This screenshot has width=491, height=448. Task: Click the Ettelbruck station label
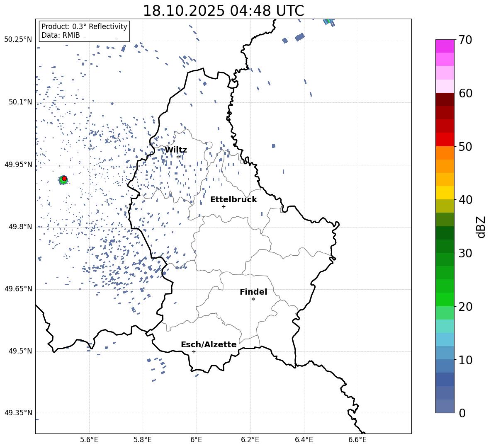point(233,200)
